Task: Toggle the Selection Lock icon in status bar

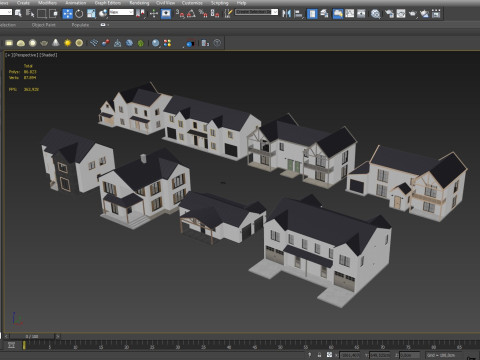Action: click(x=319, y=355)
